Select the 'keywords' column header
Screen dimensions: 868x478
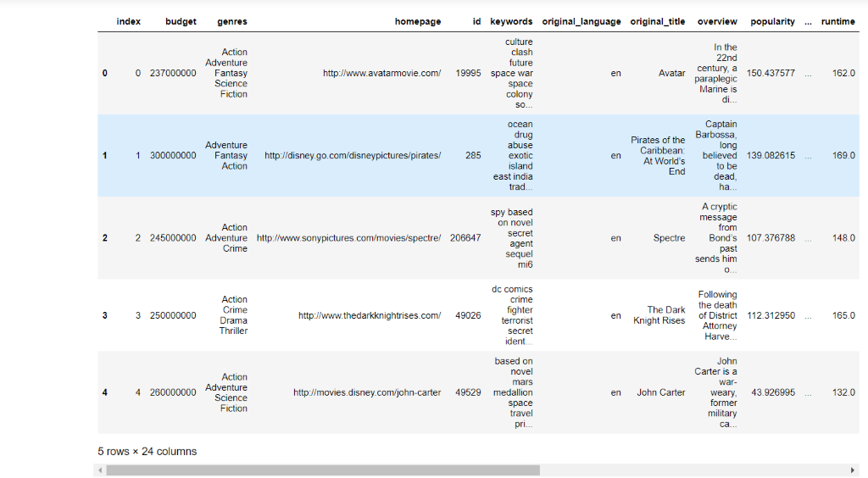511,21
